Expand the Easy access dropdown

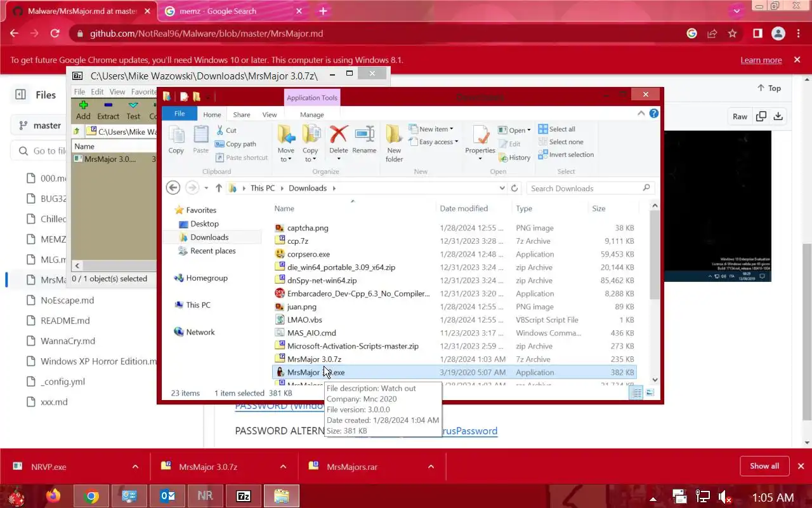[434, 142]
